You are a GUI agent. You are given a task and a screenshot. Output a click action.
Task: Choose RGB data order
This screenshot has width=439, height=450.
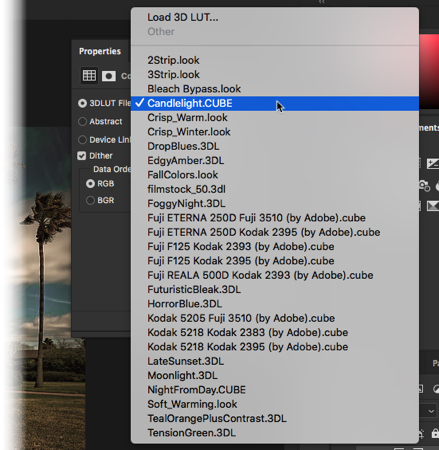pos(90,184)
